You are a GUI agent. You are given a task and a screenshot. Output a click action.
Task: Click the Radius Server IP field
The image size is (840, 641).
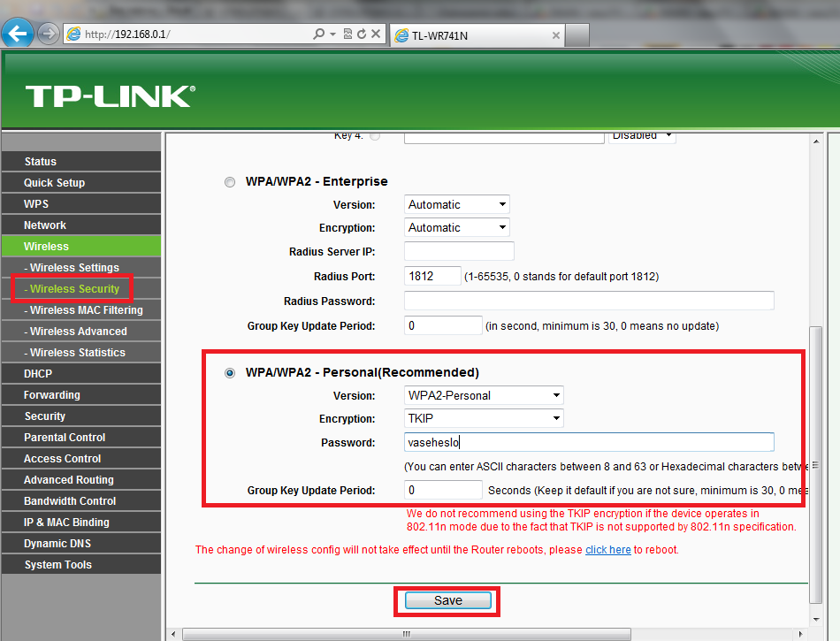(x=459, y=251)
